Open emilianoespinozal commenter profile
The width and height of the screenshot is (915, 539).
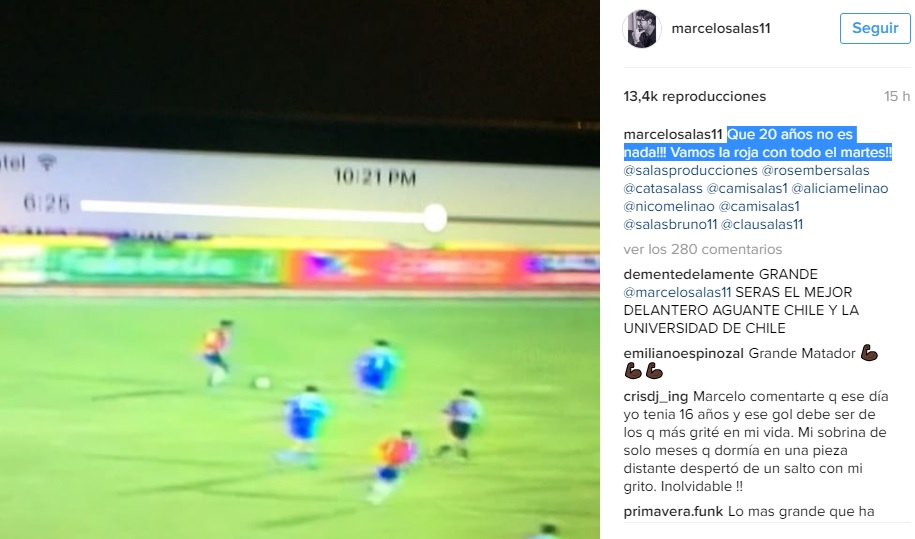click(683, 354)
